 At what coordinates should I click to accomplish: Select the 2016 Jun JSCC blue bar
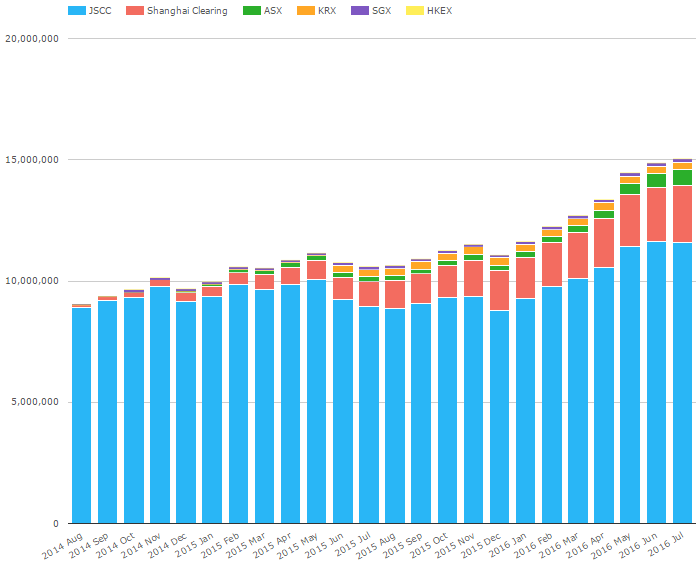coord(656,382)
